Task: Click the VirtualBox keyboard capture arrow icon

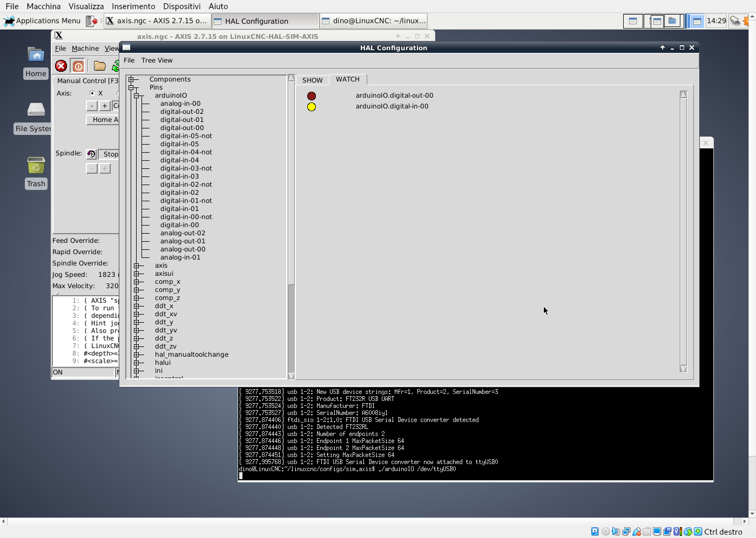Action: tap(698, 532)
